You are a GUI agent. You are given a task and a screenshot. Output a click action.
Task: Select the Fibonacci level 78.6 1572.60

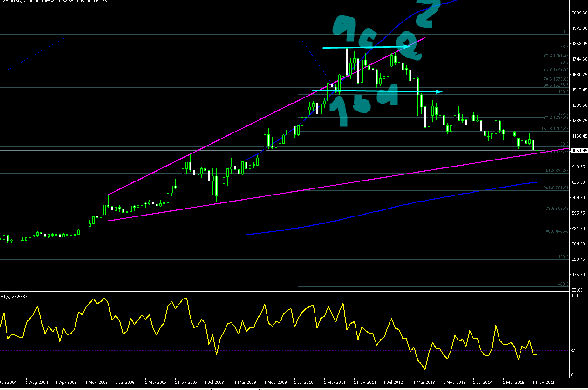(557, 79)
